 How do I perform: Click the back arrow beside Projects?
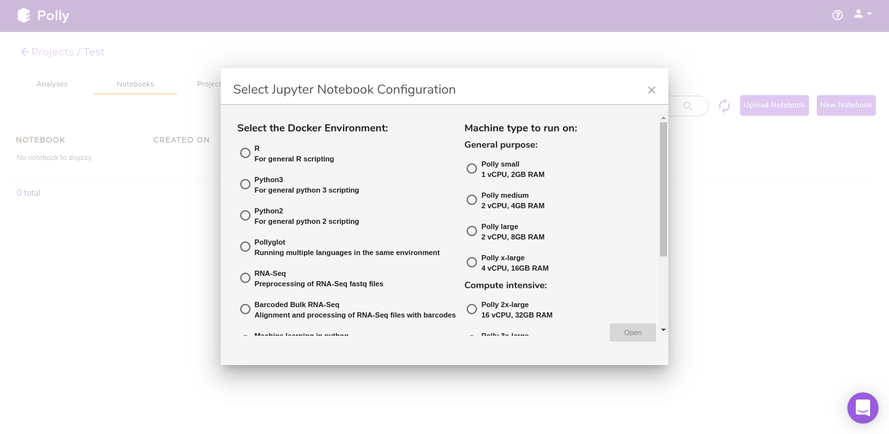point(24,52)
